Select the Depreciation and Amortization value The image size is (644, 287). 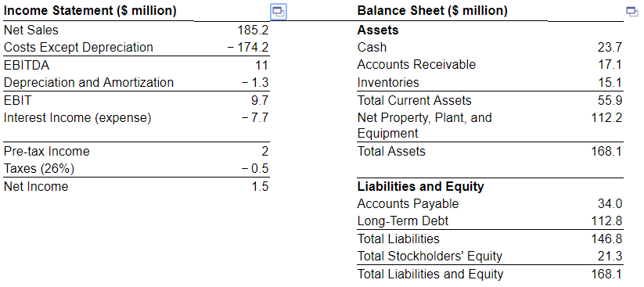[x=255, y=83]
